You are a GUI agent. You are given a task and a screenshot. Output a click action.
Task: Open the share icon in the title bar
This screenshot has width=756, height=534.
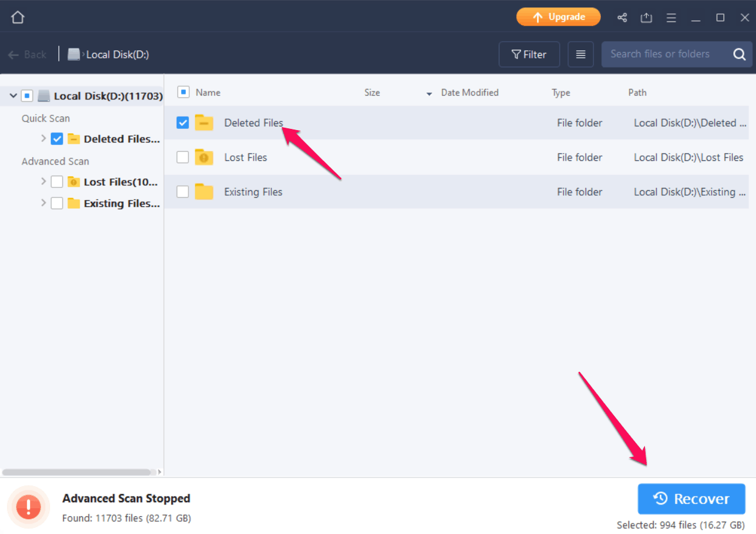tap(622, 18)
